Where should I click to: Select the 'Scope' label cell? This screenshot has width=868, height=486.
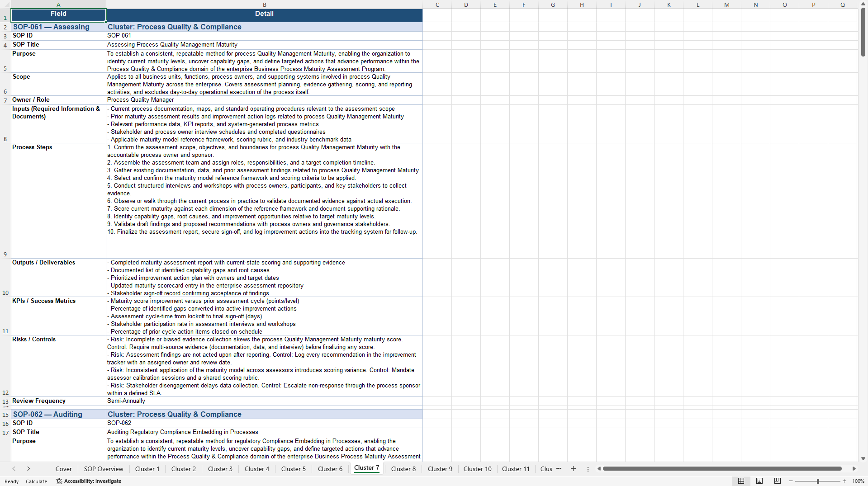[58, 84]
